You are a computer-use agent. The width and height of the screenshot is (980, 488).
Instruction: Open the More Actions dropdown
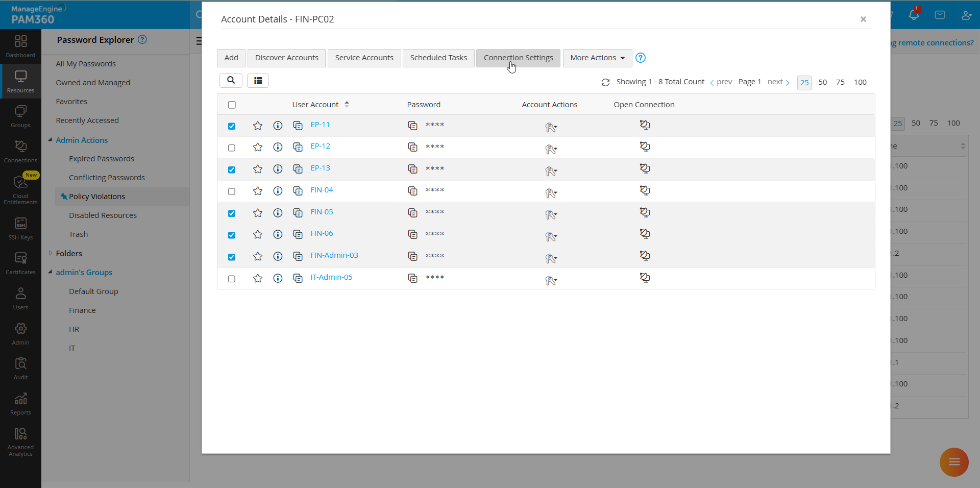tap(597, 58)
